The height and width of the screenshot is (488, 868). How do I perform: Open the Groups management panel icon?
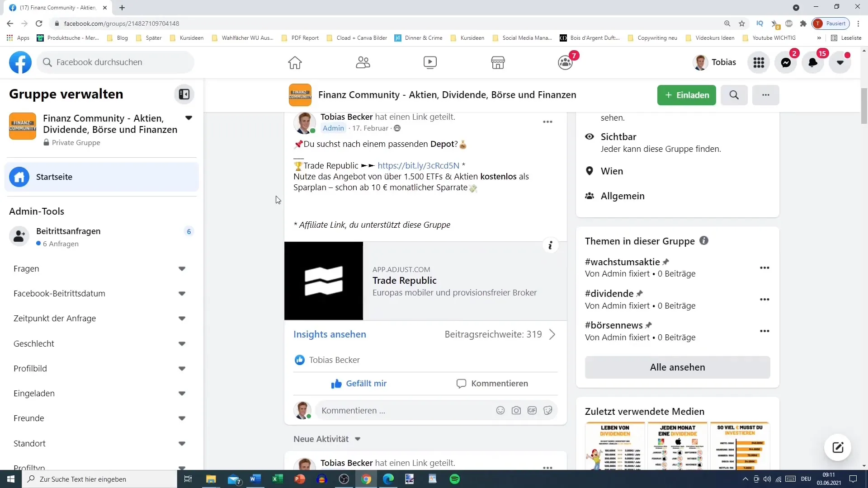click(x=185, y=94)
